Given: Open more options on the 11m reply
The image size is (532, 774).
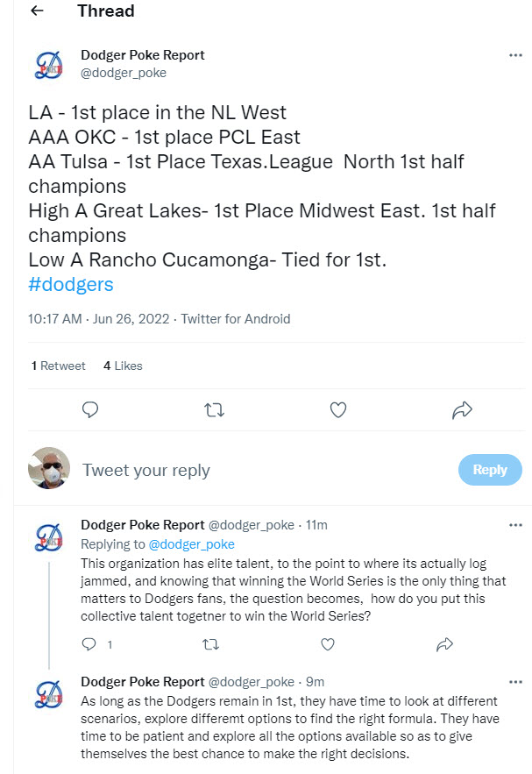Looking at the screenshot, I should click(515, 525).
